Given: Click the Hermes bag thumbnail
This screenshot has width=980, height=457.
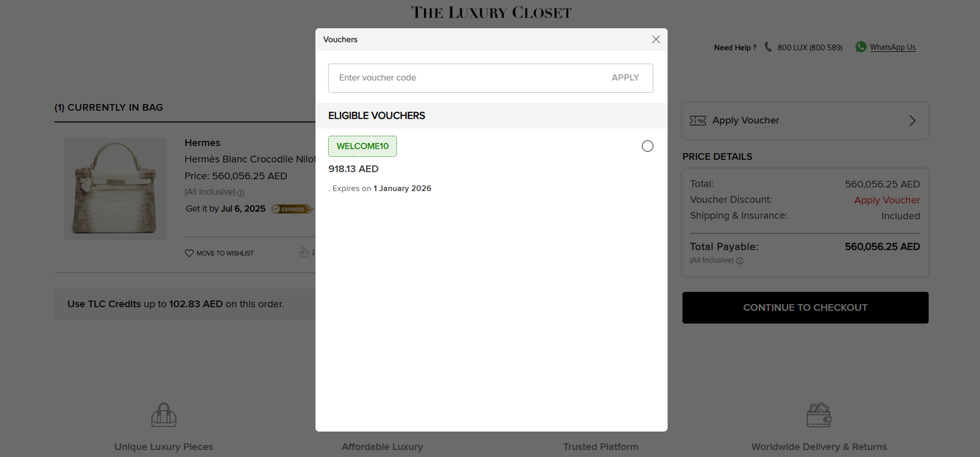Looking at the screenshot, I should click(x=115, y=189).
